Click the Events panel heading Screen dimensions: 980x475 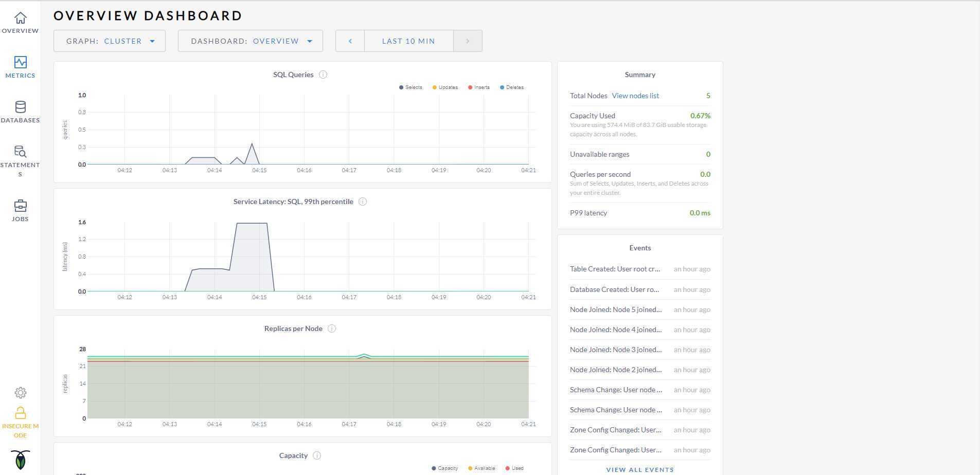tap(640, 248)
